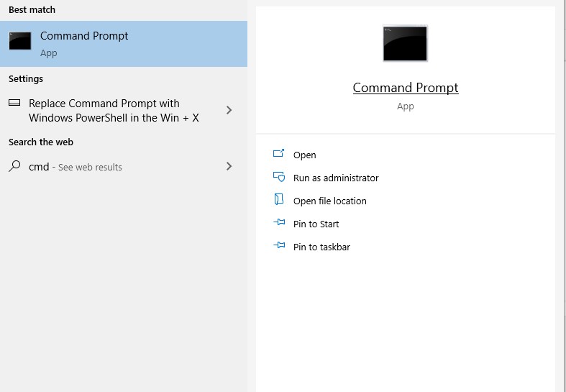Click the Command Prompt icon in Best match

click(x=20, y=42)
